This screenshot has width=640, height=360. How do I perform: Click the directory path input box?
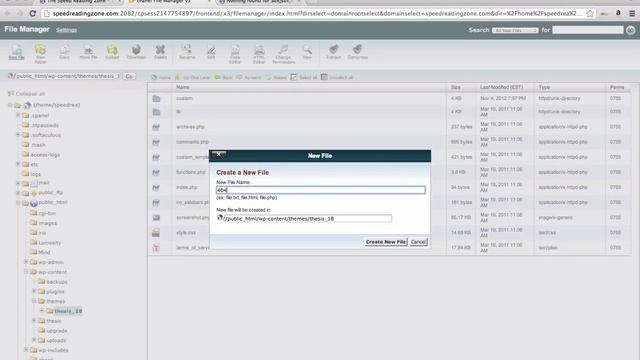[x=67, y=76]
